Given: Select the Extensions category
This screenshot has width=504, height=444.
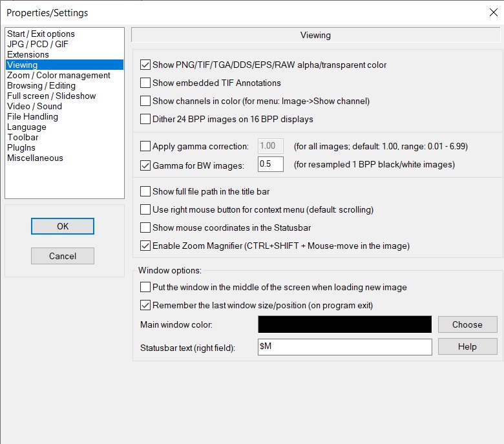Looking at the screenshot, I should (x=64, y=54).
